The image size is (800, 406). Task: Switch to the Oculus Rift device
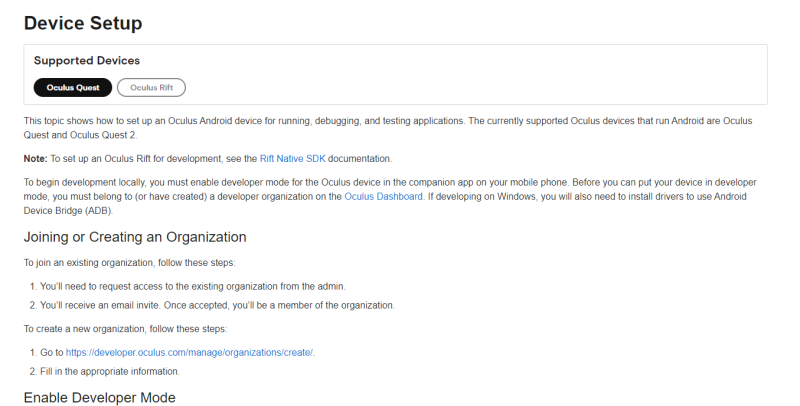pos(151,87)
